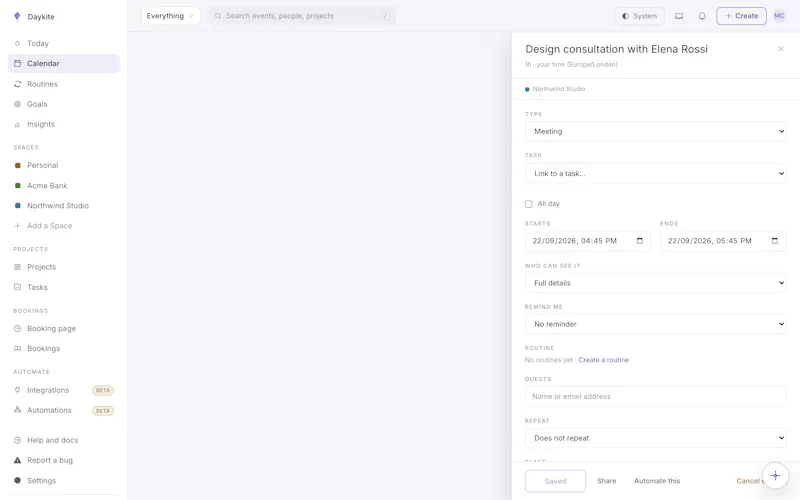This screenshot has height=500, width=800.
Task: Click the Create button
Action: [741, 16]
